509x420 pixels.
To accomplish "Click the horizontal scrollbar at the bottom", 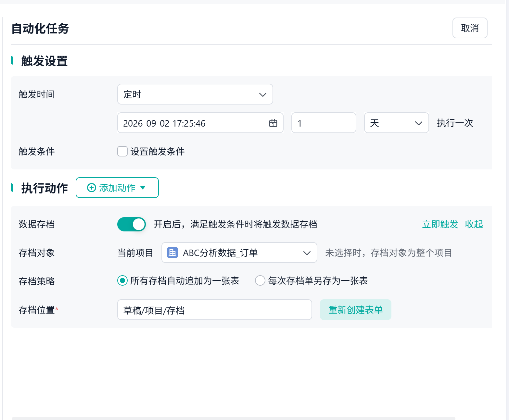I will pos(233,418).
